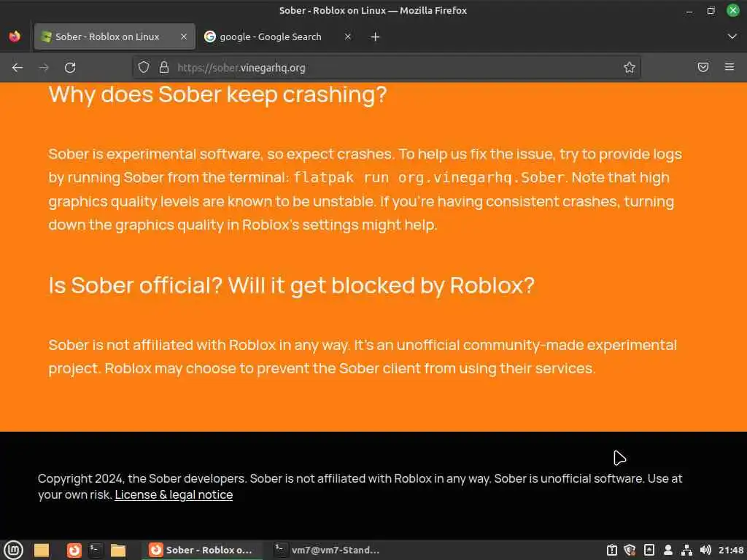Open the Linux Mint start menu
The height and width of the screenshot is (560, 747).
tap(13, 550)
